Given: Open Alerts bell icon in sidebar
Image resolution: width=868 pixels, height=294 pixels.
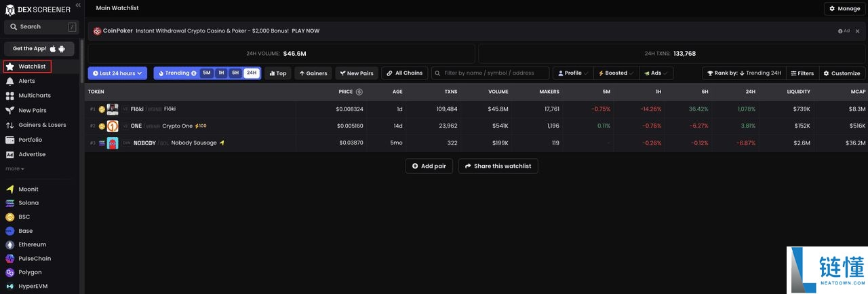Looking at the screenshot, I should click(x=10, y=81).
